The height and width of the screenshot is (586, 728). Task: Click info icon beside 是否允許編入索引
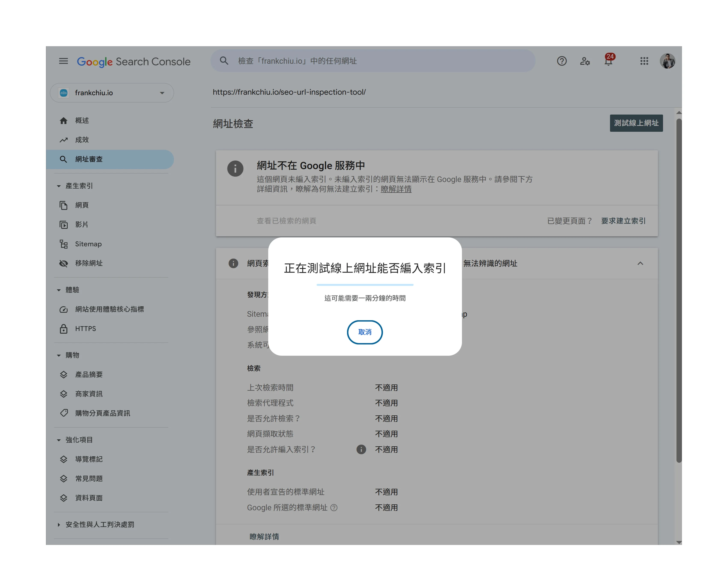(361, 449)
